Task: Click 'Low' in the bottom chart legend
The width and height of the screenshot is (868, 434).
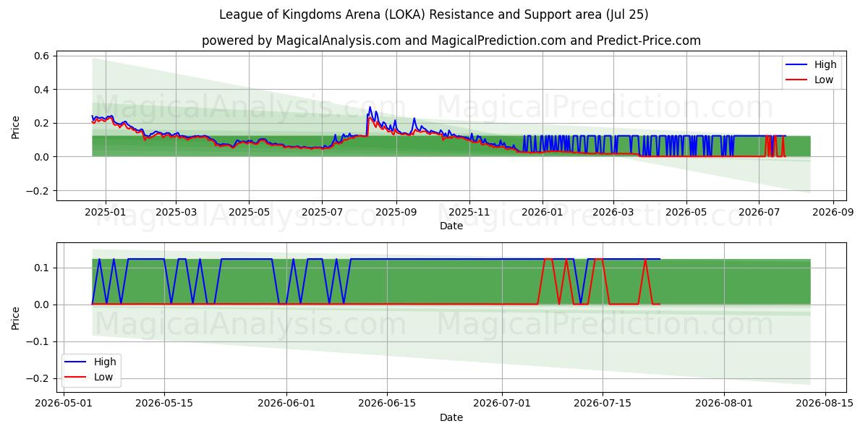Action: click(103, 377)
